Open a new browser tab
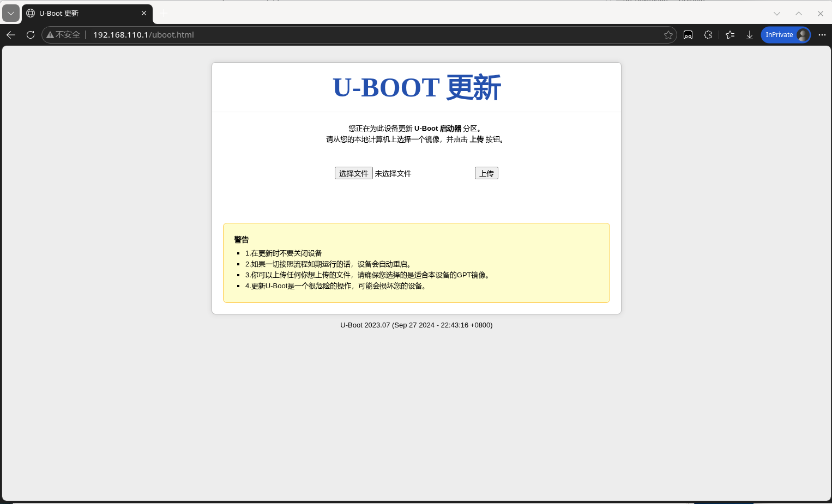The image size is (832, 504). tap(163, 13)
